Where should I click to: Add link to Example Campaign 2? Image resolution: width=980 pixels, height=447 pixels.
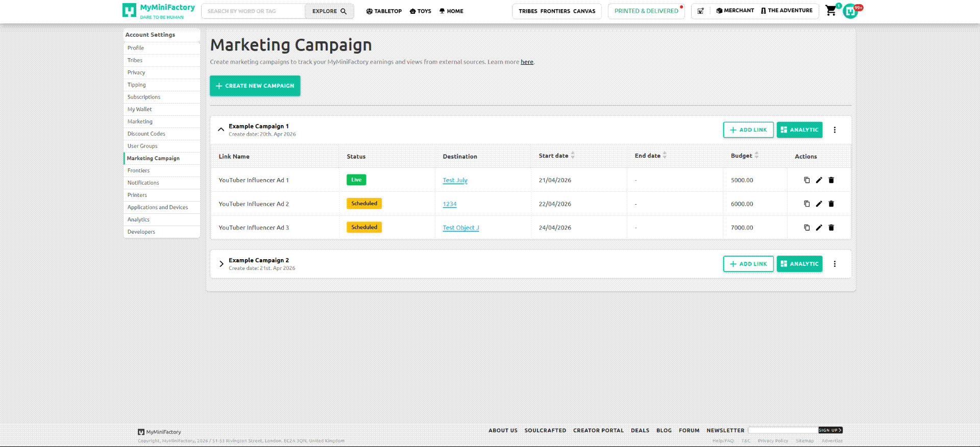(x=748, y=264)
